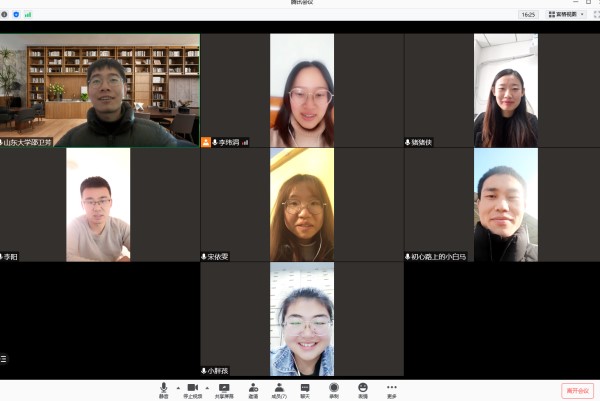The height and width of the screenshot is (401, 600).
Task: Select the 宋依雯 participant video tile
Action: 301,205
